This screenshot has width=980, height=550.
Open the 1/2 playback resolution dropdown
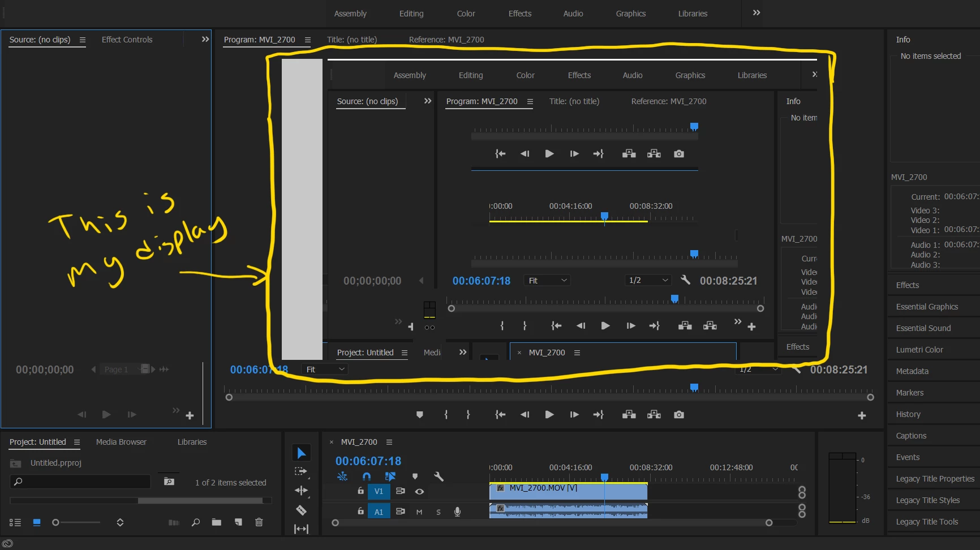tap(759, 369)
